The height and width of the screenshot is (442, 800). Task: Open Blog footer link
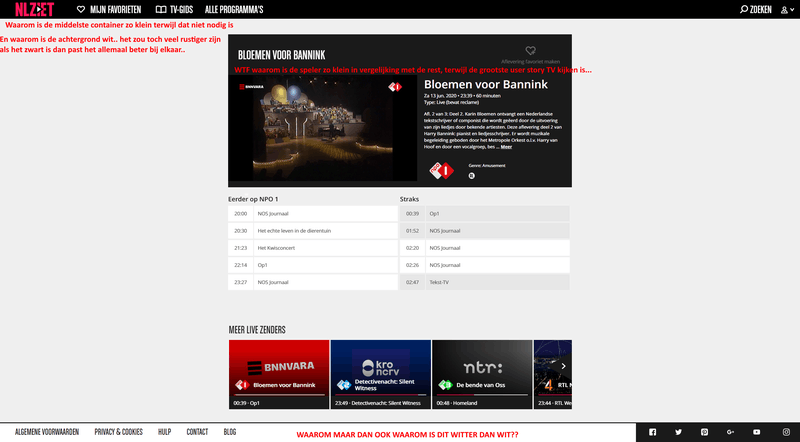(230, 432)
